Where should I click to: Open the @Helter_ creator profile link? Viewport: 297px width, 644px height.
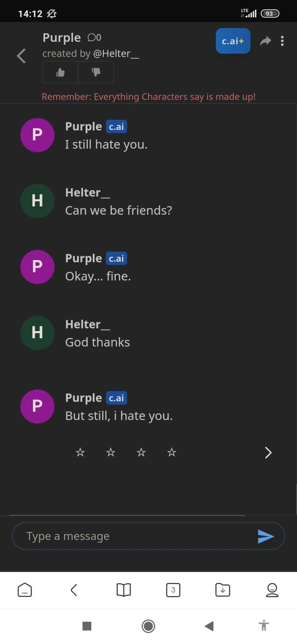pos(116,54)
